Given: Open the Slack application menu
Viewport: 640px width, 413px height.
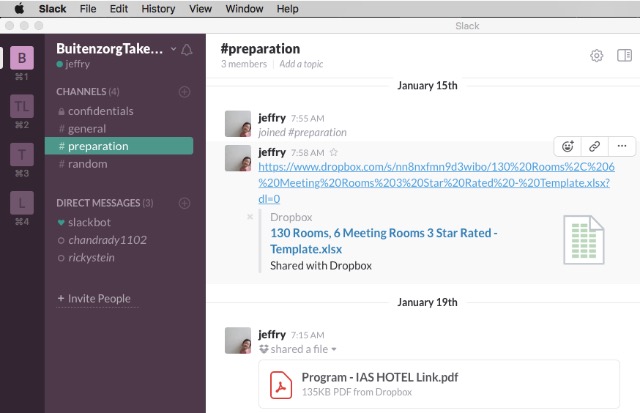Looking at the screenshot, I should pos(52,9).
